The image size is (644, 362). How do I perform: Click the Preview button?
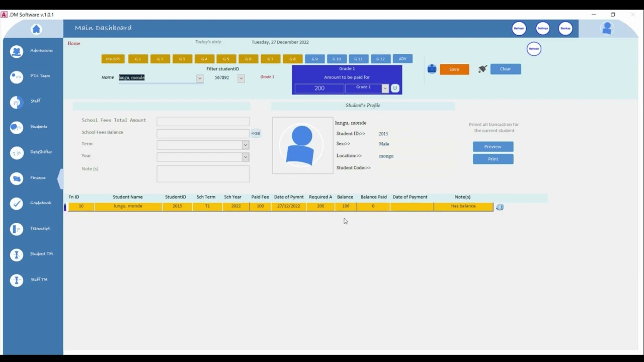pyautogui.click(x=493, y=147)
